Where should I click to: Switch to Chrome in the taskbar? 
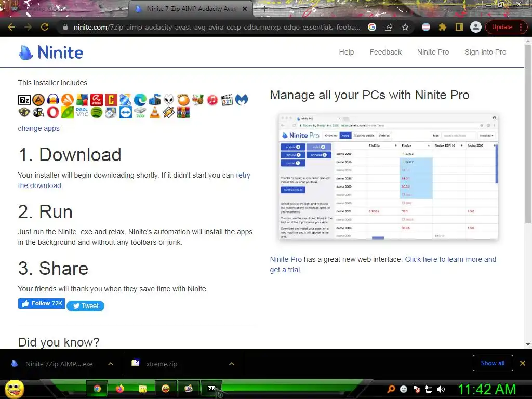click(x=97, y=389)
